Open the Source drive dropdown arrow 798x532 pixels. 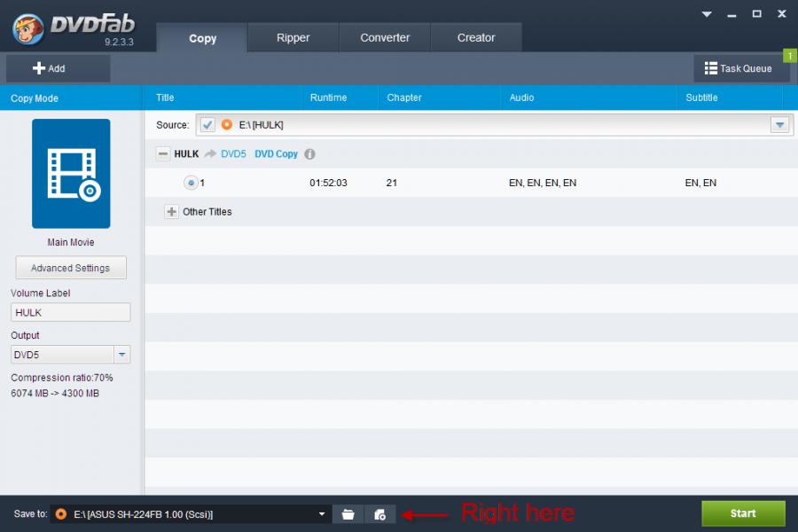pos(779,125)
